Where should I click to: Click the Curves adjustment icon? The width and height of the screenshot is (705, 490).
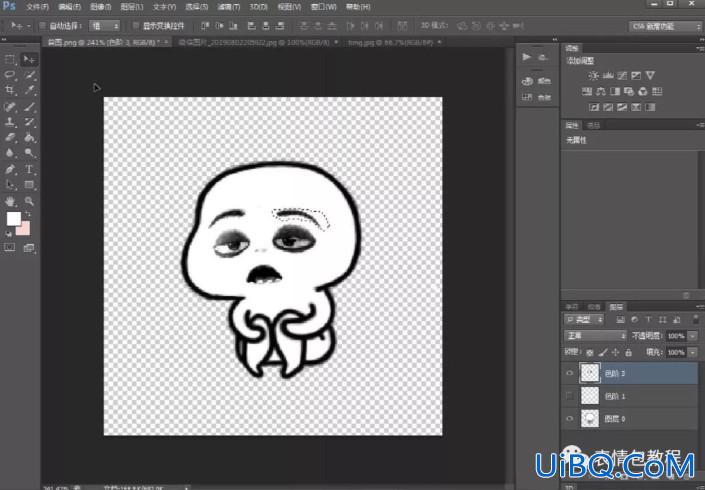[x=622, y=75]
